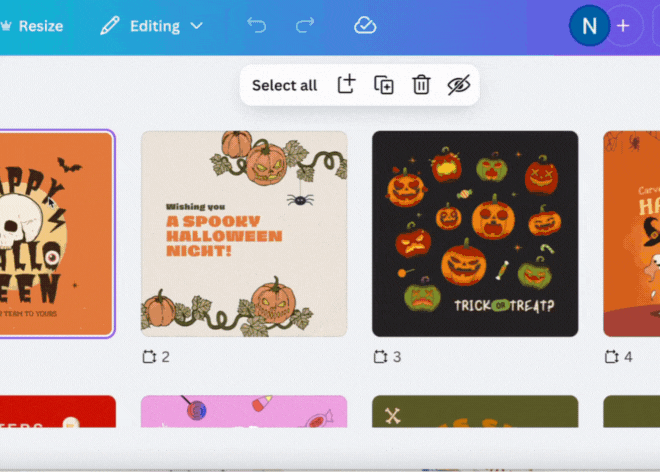Image resolution: width=660 pixels, height=472 pixels.
Task: Check the cloud save status icon
Action: point(365,26)
